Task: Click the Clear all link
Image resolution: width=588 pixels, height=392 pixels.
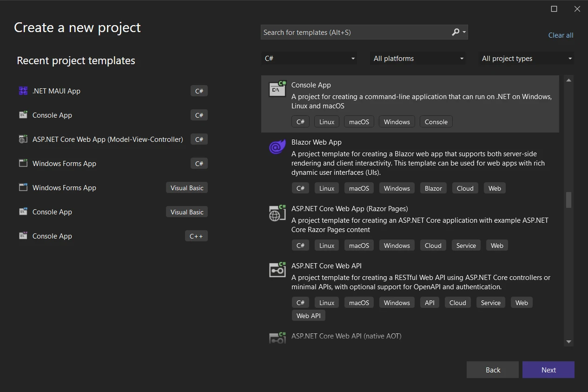Action: [561, 35]
